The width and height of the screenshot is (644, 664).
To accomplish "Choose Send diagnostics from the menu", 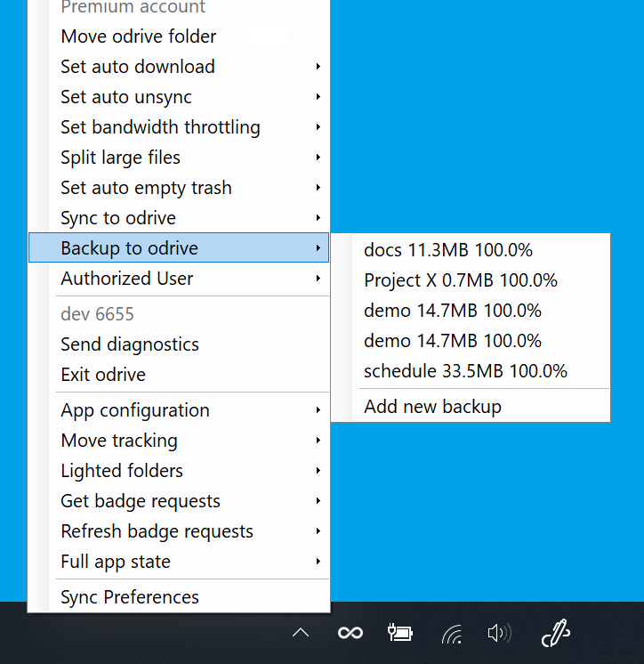I will (x=130, y=344).
